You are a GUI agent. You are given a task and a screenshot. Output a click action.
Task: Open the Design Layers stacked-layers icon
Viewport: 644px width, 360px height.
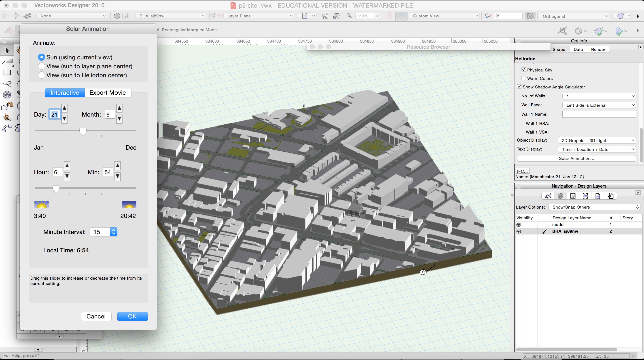point(561,196)
